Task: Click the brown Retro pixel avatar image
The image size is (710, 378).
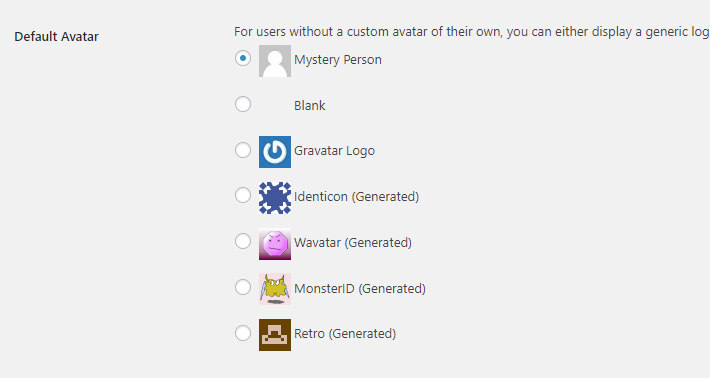Action: coord(275,335)
